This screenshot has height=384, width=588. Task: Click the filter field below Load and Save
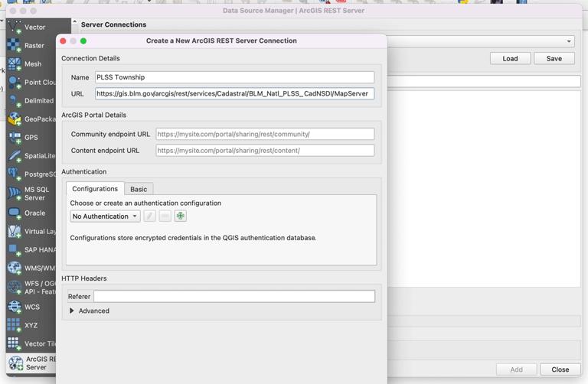(x=484, y=81)
